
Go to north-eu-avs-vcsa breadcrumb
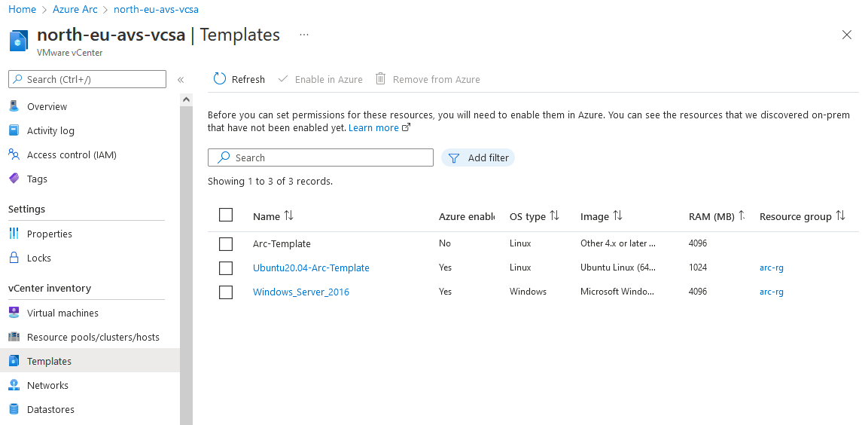tap(156, 10)
